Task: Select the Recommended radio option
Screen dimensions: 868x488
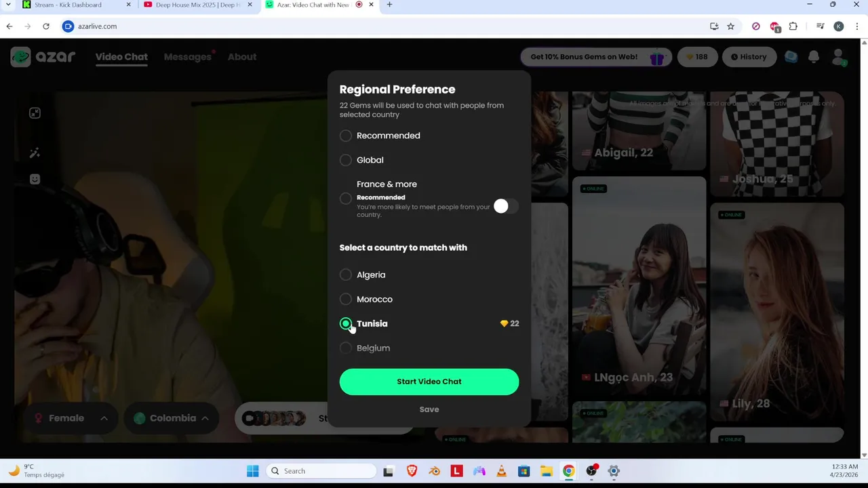Action: (x=346, y=136)
